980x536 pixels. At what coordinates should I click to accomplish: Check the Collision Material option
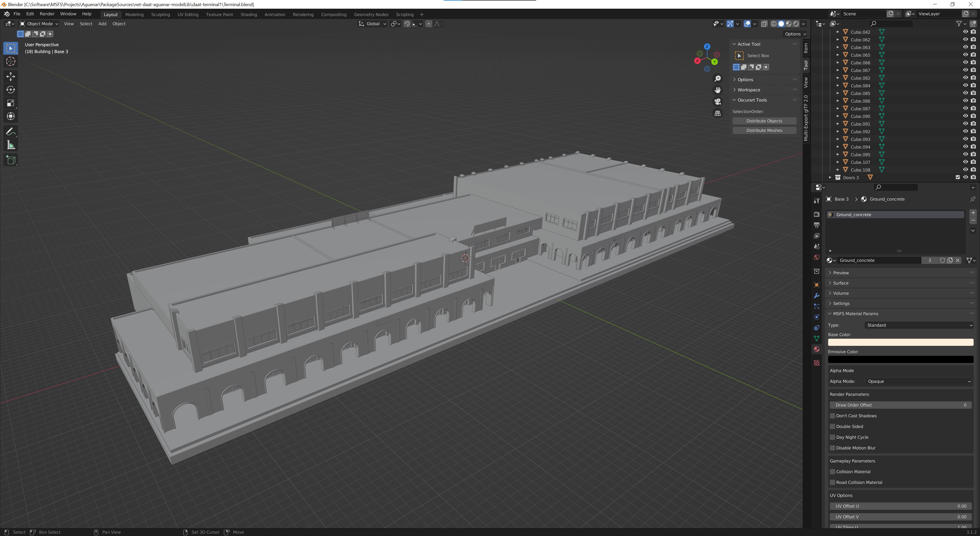[x=832, y=472]
